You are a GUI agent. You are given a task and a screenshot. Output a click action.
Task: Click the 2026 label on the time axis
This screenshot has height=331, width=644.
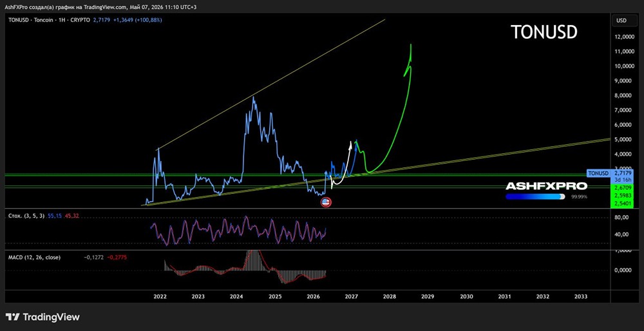(x=313, y=296)
